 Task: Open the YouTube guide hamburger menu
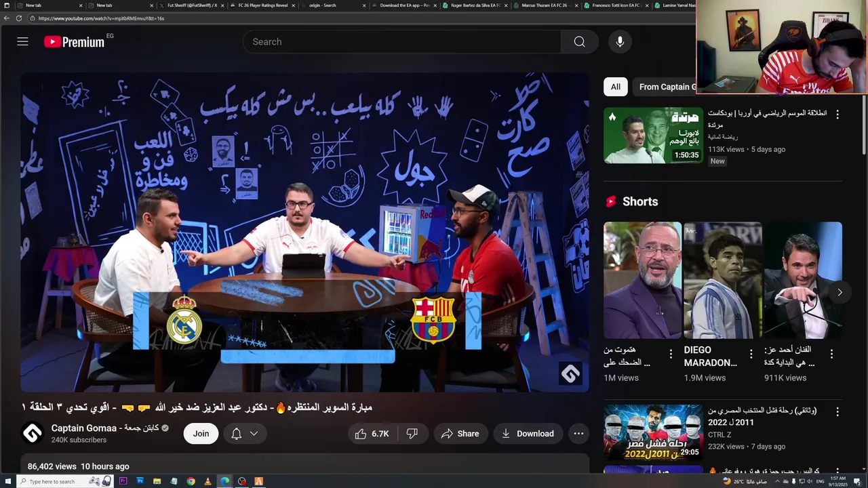coord(22,41)
